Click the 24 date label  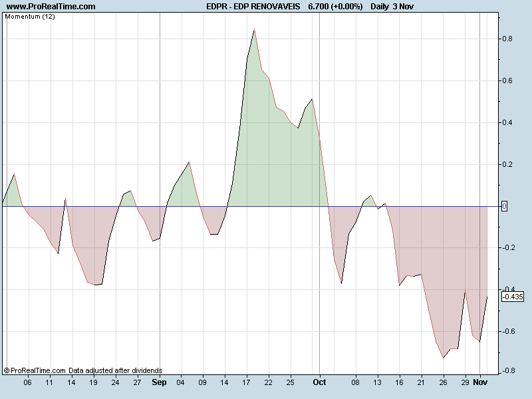click(x=115, y=383)
